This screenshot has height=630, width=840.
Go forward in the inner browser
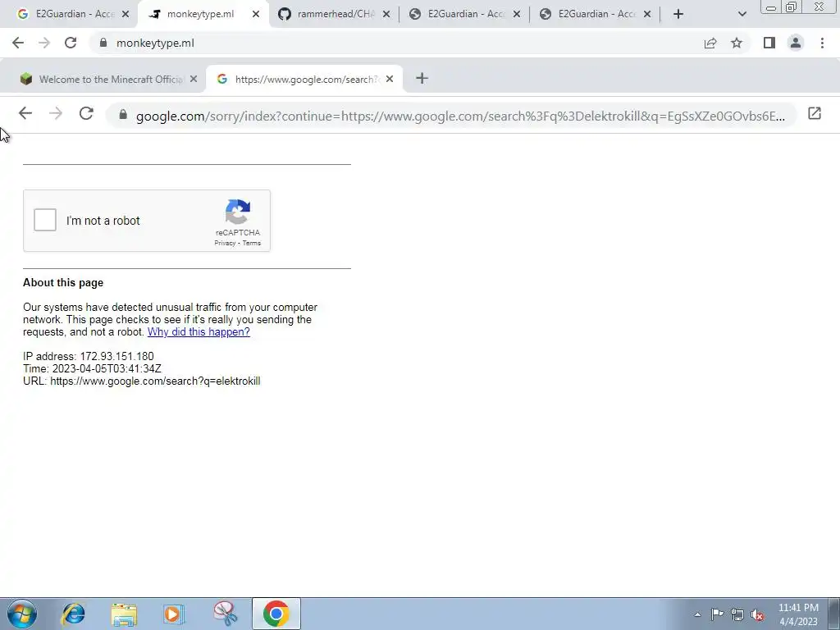pos(56,113)
